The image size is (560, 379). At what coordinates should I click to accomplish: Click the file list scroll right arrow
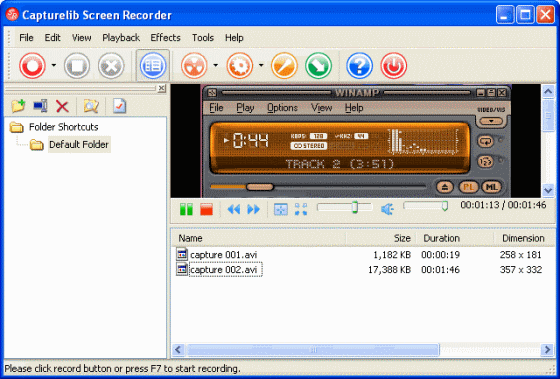(x=547, y=349)
